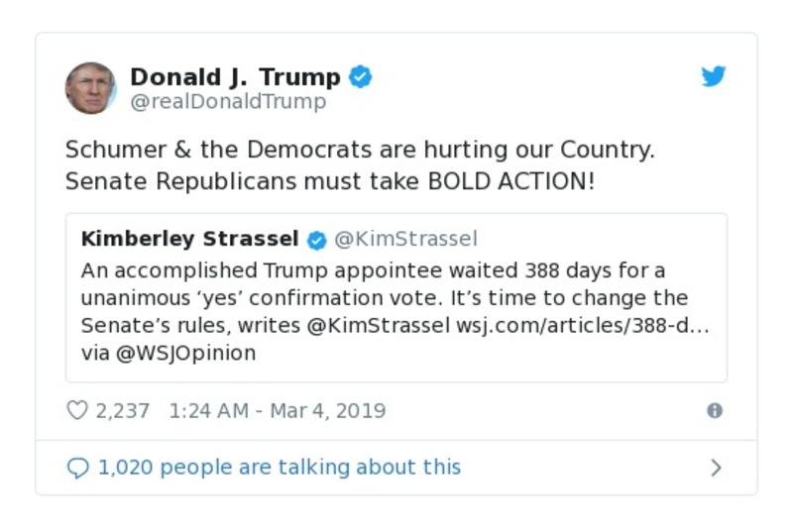Click verified badge beside Donald J. Trump
This screenshot has width=793, height=532.
click(x=361, y=77)
